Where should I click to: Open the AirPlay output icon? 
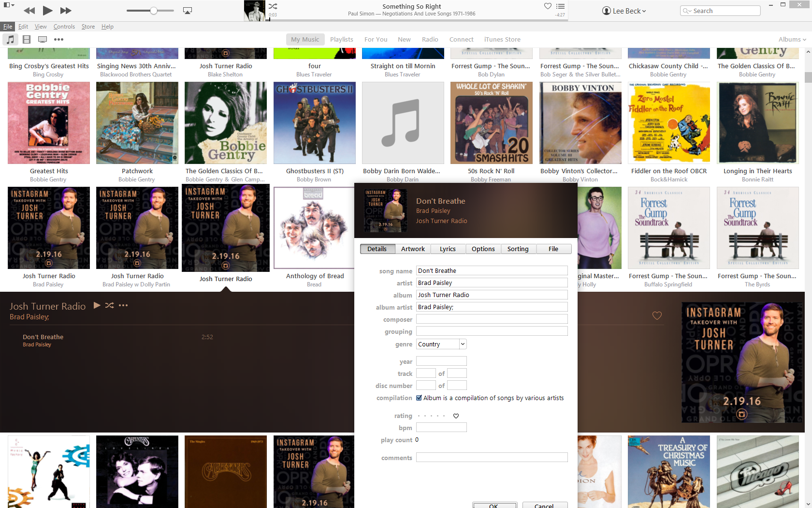[188, 11]
